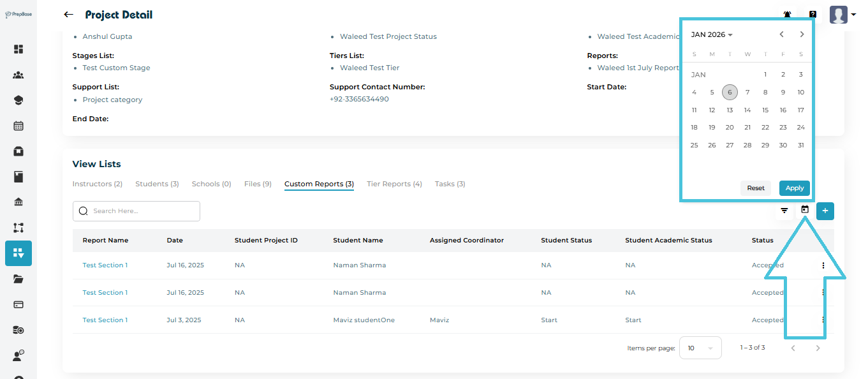Open the graduation cap icon in sidebar

point(18,100)
